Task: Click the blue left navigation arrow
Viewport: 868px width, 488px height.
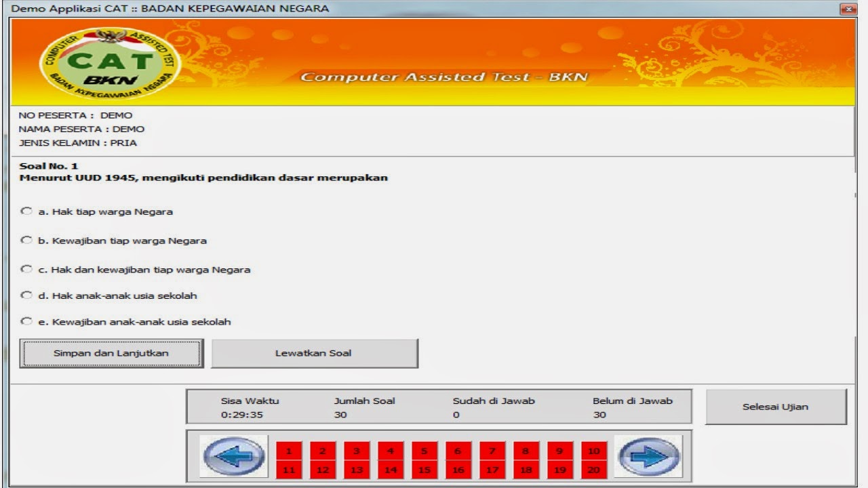Action: [233, 457]
